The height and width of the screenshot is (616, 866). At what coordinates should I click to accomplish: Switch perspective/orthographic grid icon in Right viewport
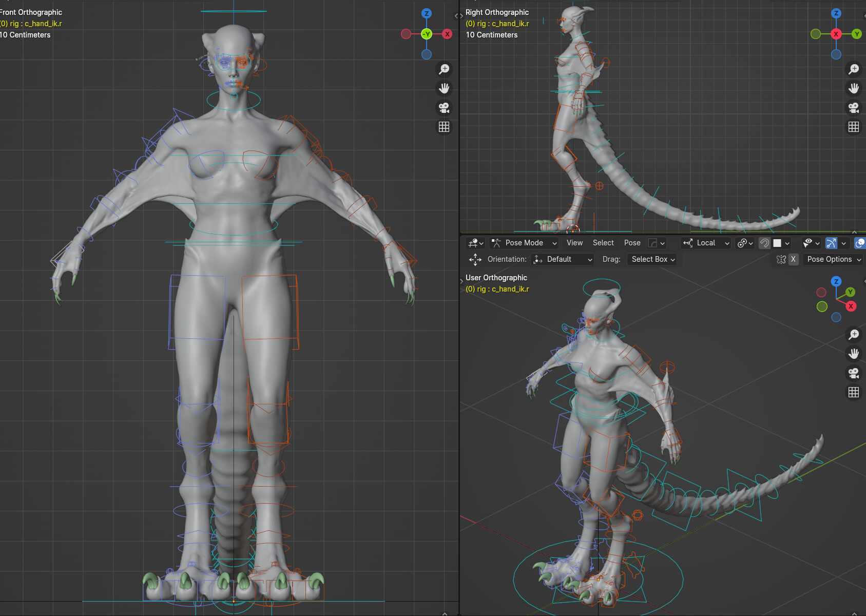[853, 127]
